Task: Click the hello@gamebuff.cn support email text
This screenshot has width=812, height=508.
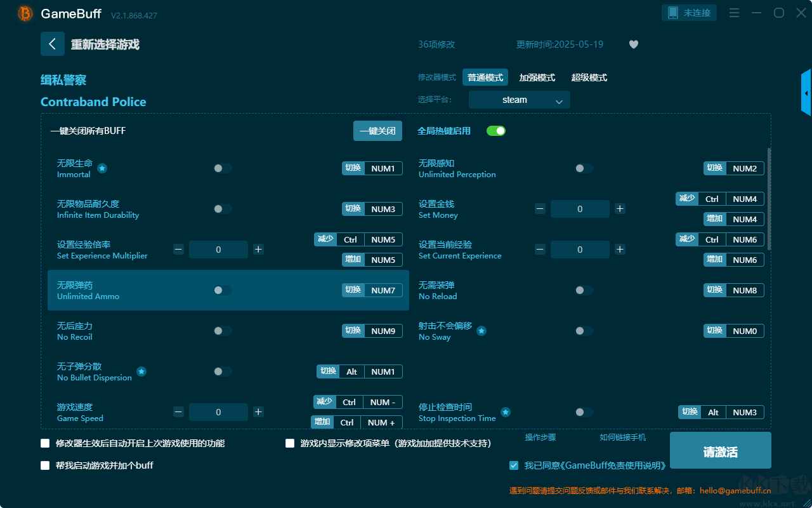Action: pyautogui.click(x=735, y=491)
